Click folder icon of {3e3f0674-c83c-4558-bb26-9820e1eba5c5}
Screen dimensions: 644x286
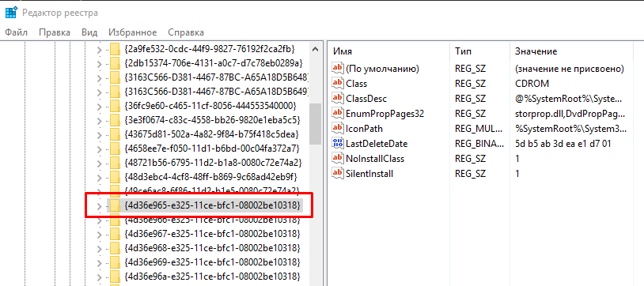click(x=115, y=120)
